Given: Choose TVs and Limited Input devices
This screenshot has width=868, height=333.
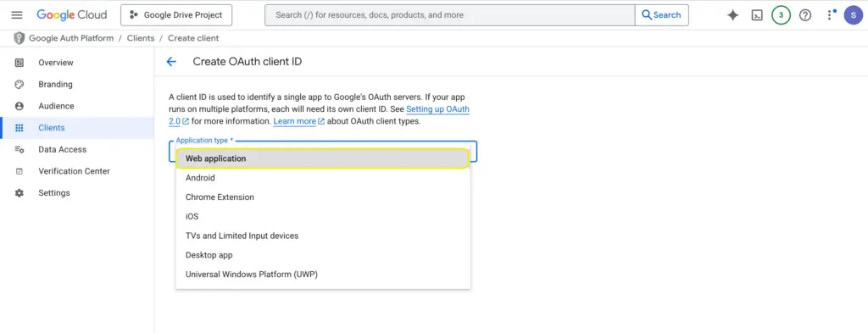Looking at the screenshot, I should 323,236.
